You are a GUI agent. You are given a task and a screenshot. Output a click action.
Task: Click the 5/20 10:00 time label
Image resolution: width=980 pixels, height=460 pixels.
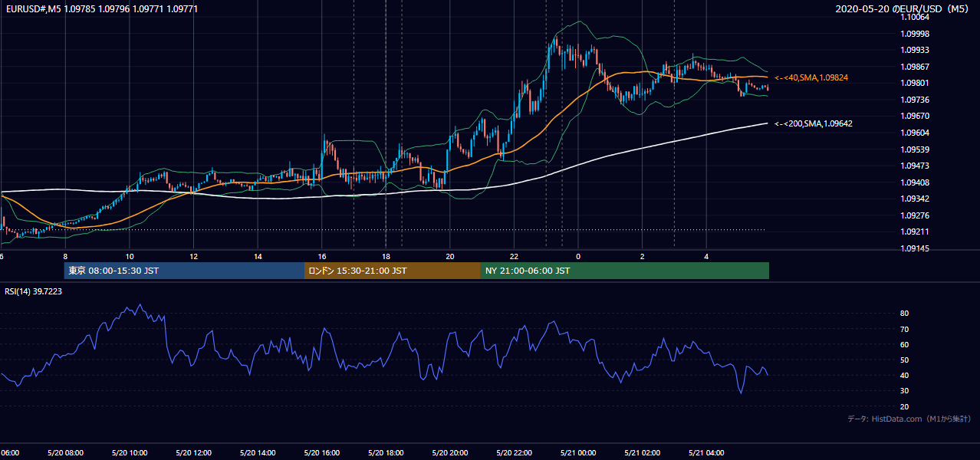(x=130, y=453)
